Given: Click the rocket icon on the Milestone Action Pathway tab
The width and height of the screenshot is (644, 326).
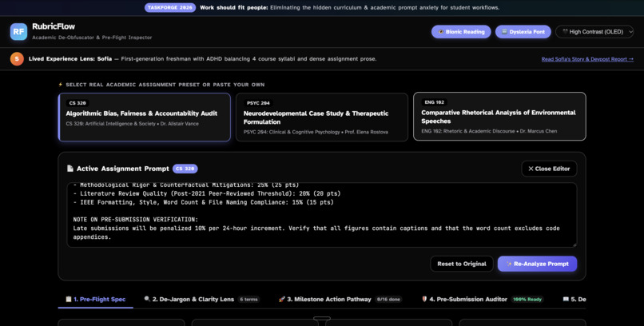Looking at the screenshot, I should (282, 300).
